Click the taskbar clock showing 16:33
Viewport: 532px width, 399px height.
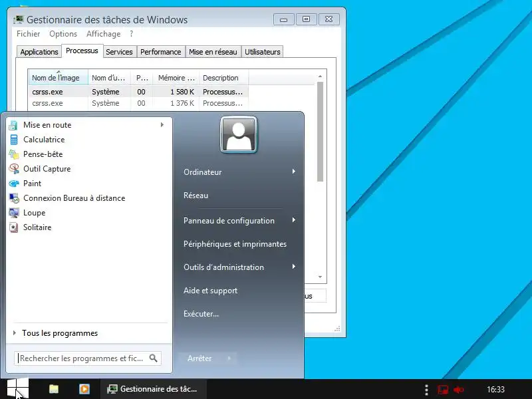(x=495, y=390)
